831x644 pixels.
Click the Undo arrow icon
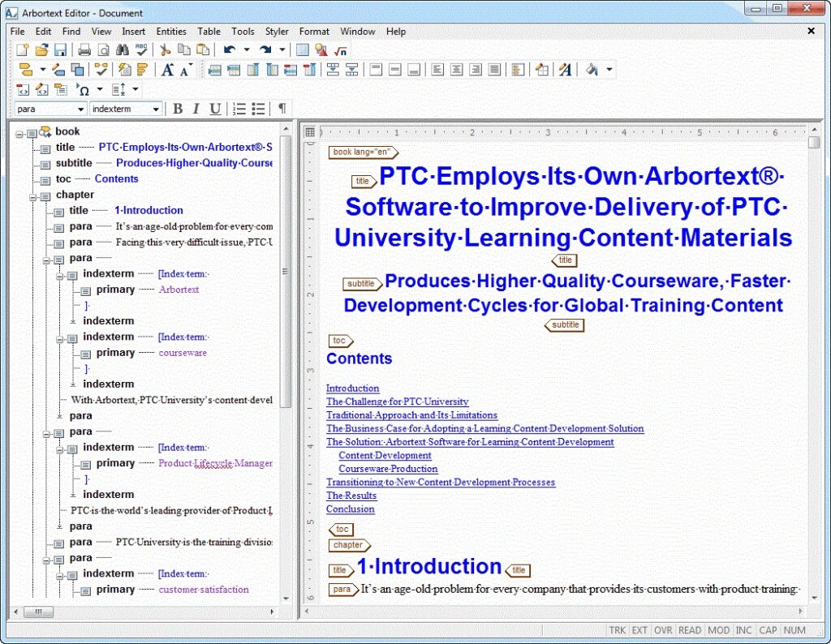pos(230,50)
